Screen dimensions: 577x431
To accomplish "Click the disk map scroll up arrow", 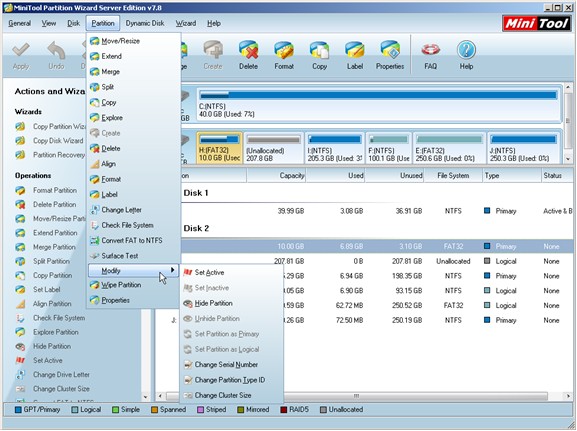I will tap(568, 88).
